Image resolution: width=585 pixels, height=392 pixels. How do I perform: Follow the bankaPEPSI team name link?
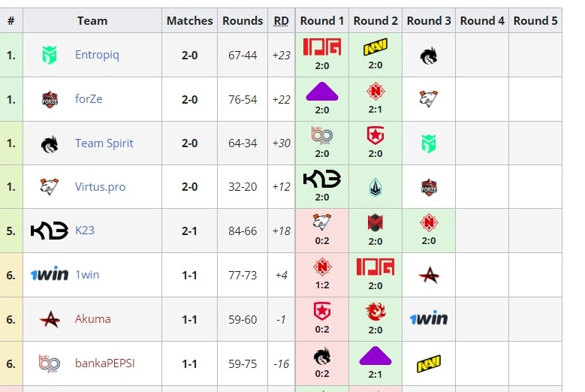(x=105, y=363)
